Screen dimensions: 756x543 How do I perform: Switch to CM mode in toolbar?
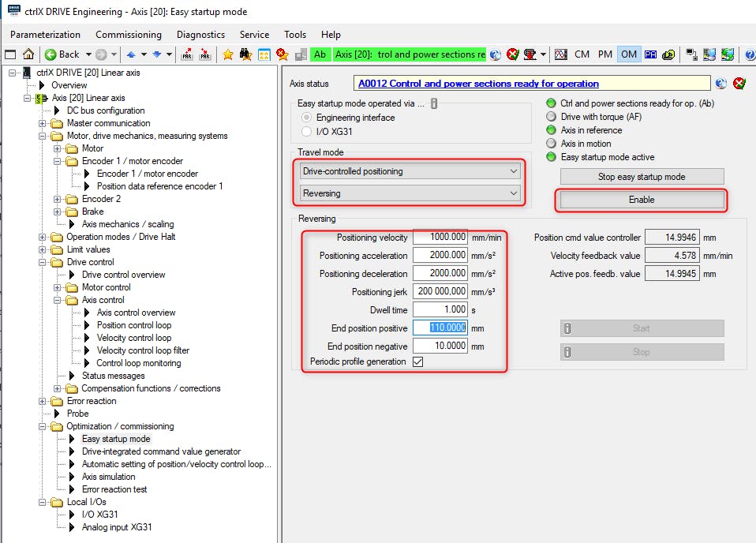[x=582, y=54]
